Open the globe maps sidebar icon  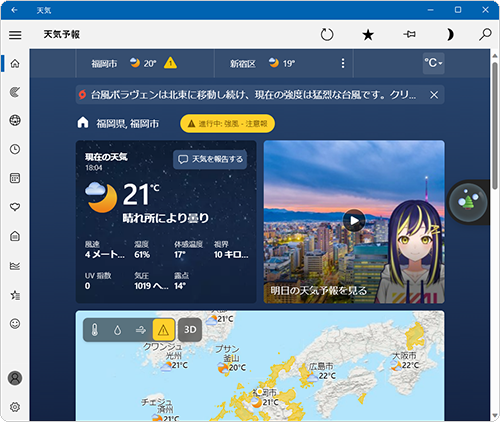click(15, 120)
